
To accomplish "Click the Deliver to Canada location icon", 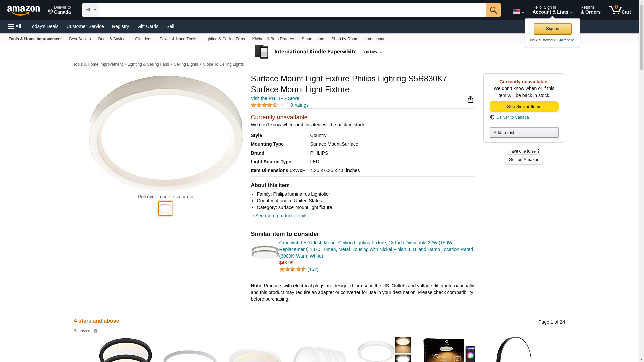I will pos(492,117).
